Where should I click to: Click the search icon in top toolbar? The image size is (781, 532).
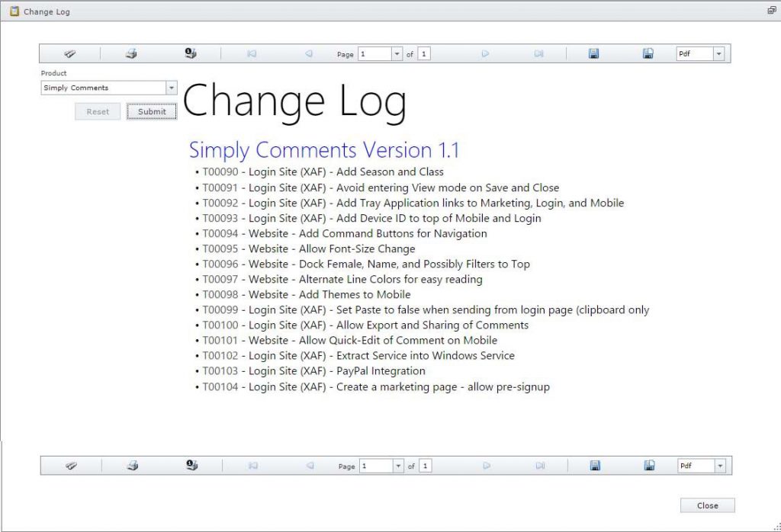[69, 54]
